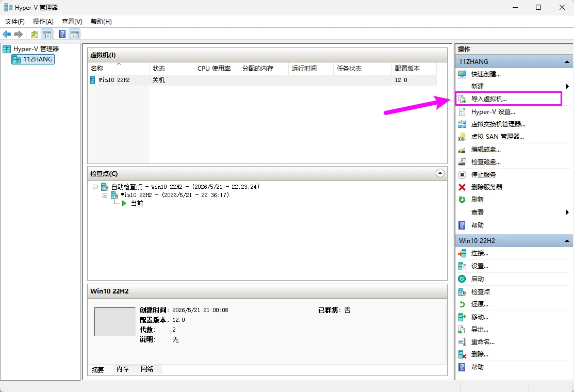Expand the 查看 submenu arrow
Image resolution: width=574 pixels, height=392 pixels.
(567, 213)
